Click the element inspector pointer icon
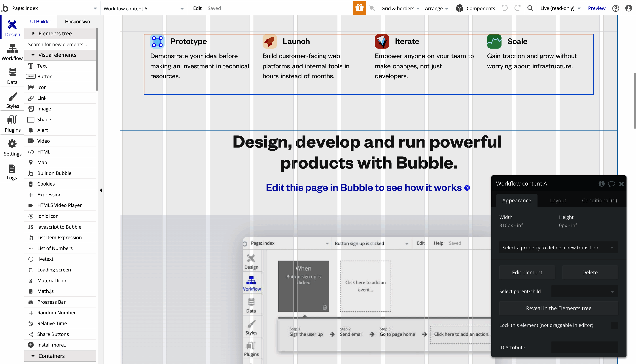 (x=372, y=8)
